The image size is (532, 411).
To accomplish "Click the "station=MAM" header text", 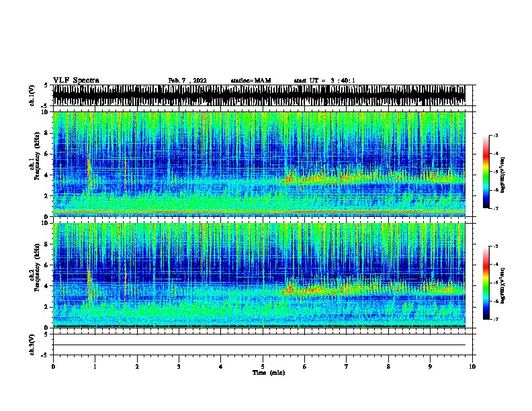I will pos(251,81).
